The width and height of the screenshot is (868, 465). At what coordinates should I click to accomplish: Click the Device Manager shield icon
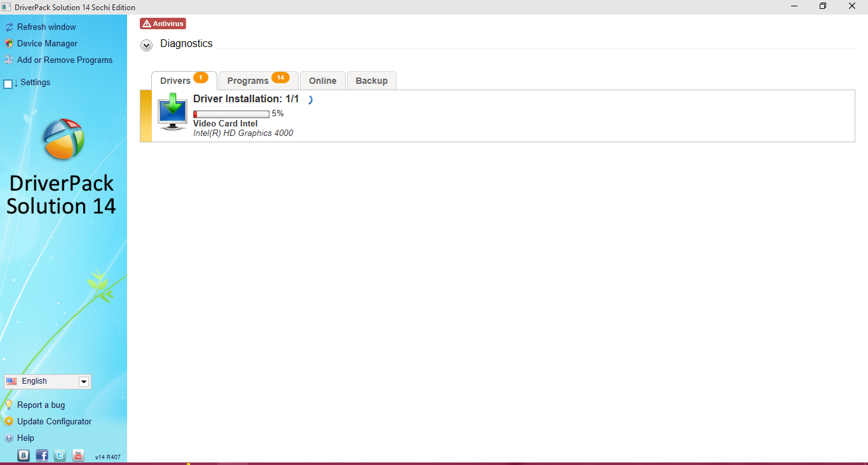pyautogui.click(x=9, y=44)
